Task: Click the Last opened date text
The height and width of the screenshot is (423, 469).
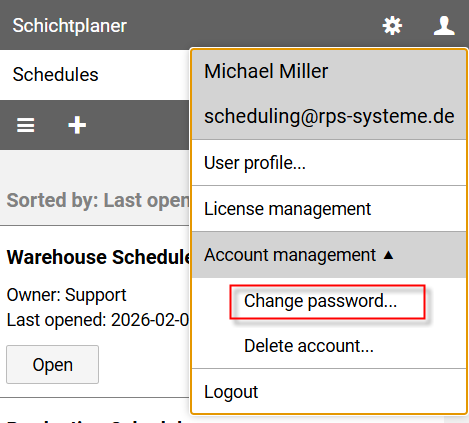Action: 98,320
